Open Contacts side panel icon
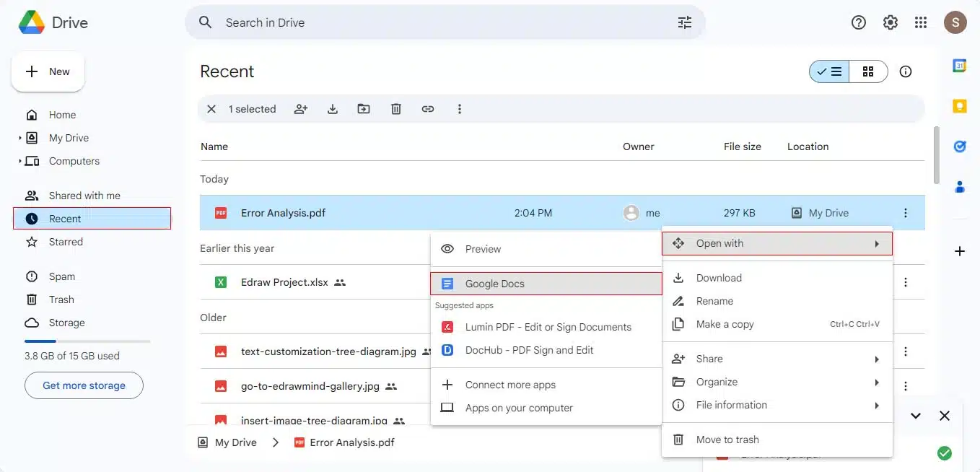 pos(960,187)
